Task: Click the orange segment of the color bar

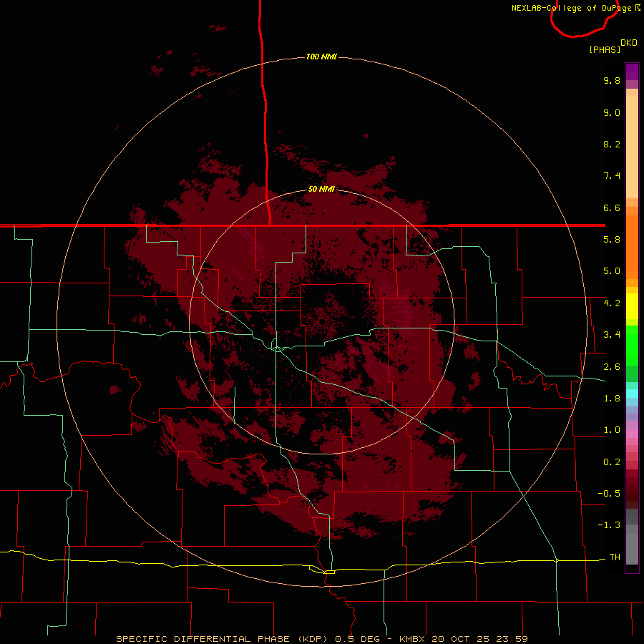Action: coord(632,246)
